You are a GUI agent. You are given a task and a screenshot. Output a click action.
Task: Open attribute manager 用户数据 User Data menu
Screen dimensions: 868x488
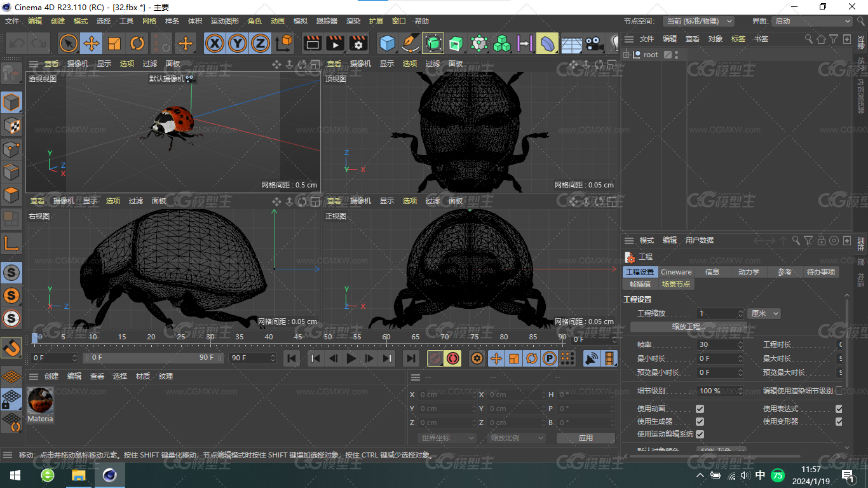coord(700,240)
